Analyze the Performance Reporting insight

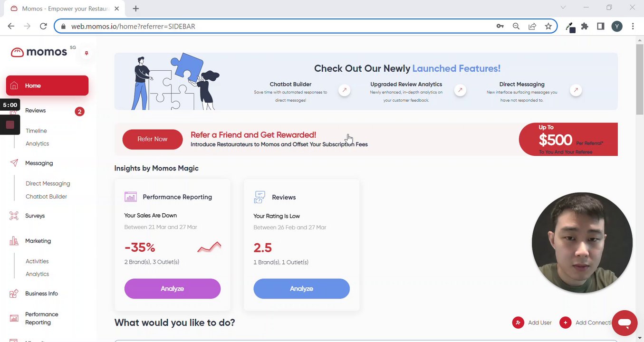point(173,289)
